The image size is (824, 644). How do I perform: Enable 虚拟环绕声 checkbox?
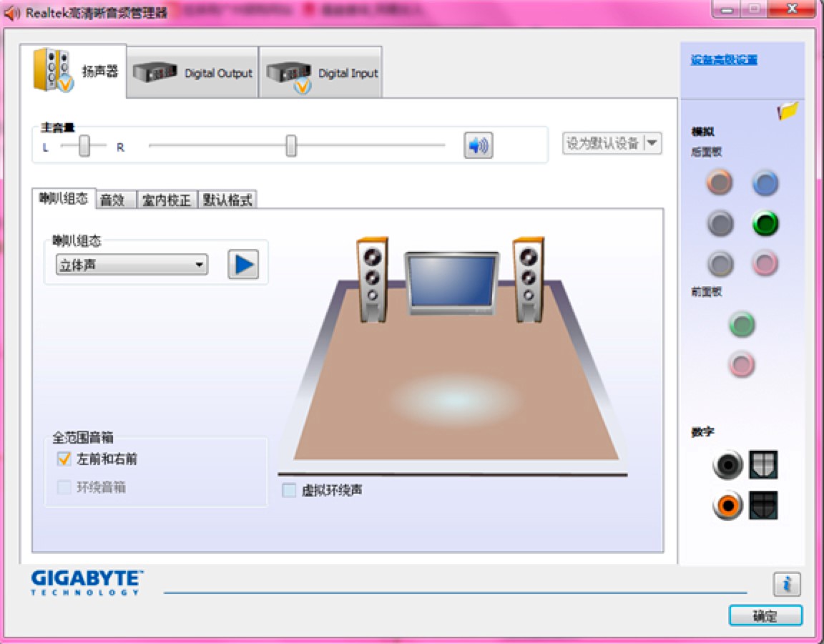point(288,489)
